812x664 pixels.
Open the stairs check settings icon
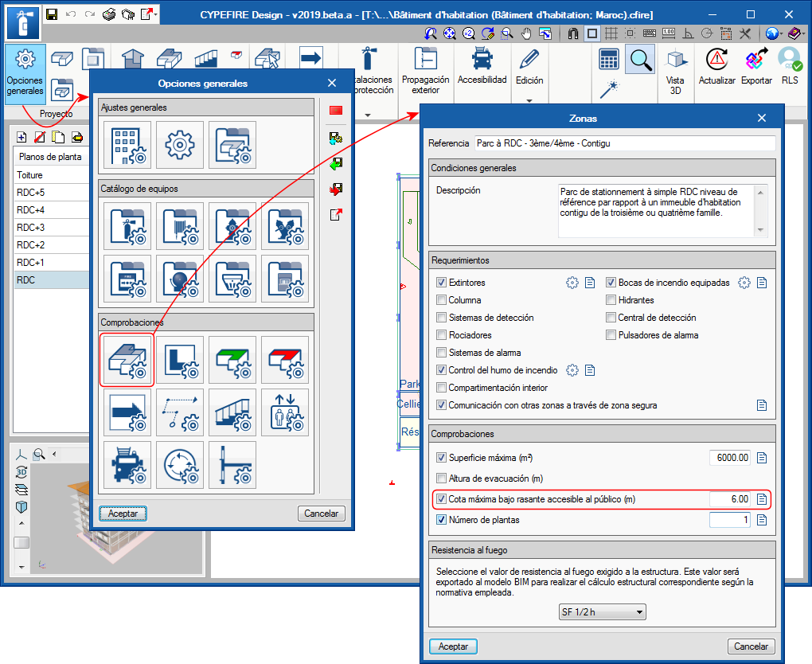tap(232, 412)
